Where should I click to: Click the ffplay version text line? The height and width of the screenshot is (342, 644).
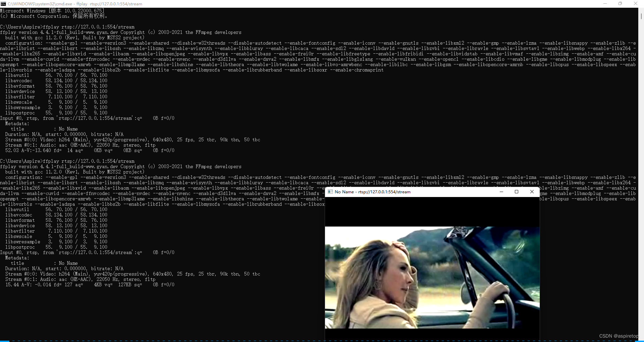121,32
